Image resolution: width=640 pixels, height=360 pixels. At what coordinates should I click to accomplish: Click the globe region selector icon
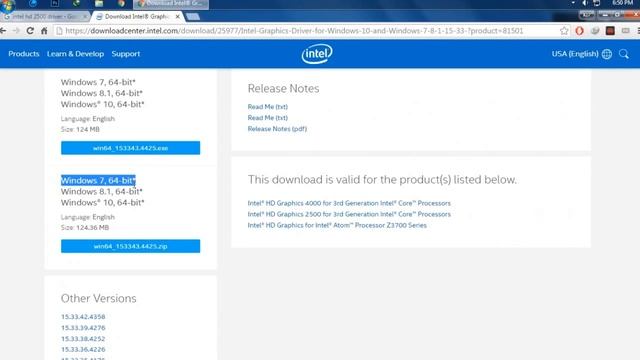pos(607,54)
